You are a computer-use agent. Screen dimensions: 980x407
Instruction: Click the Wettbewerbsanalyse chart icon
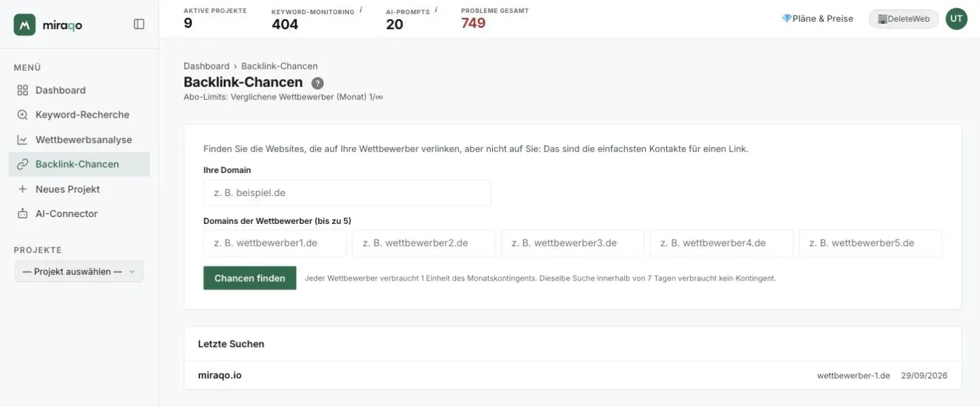(x=22, y=140)
